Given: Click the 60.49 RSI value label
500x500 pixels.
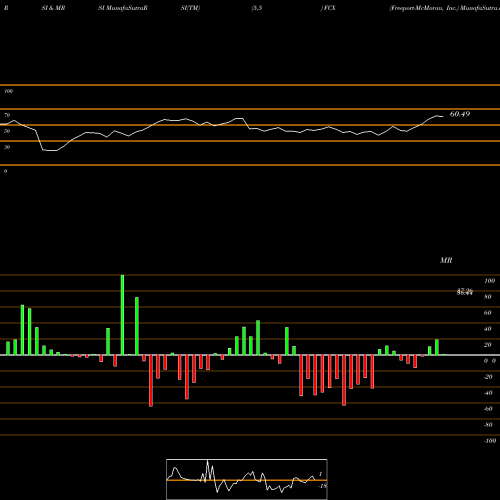Looking at the screenshot, I should (x=460, y=114).
